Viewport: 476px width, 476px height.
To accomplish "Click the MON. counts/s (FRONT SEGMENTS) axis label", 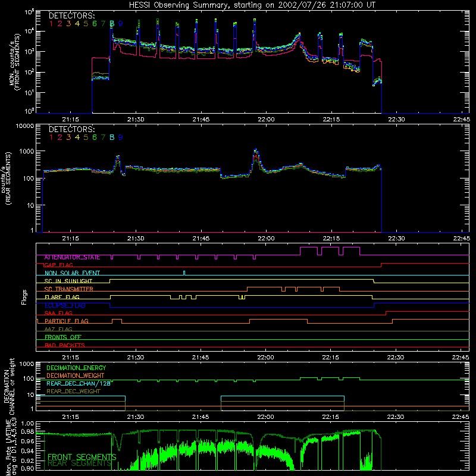I will [14, 62].
